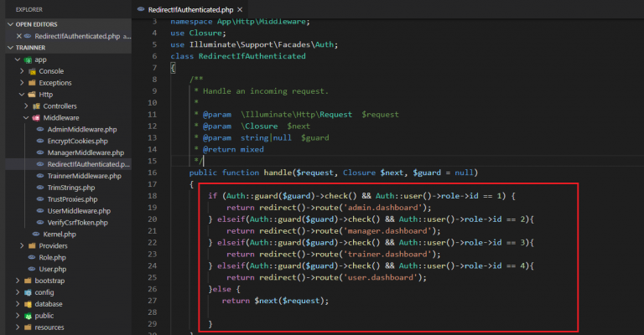
Task: Select RedirectIfAuthenticated.php under Open Editors
Action: tap(77, 36)
